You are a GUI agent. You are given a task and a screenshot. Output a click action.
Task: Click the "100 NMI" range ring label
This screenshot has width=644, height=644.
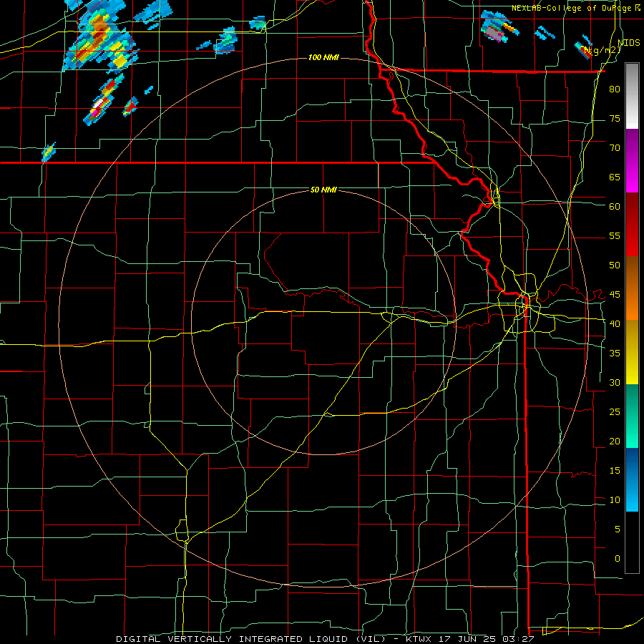[323, 57]
